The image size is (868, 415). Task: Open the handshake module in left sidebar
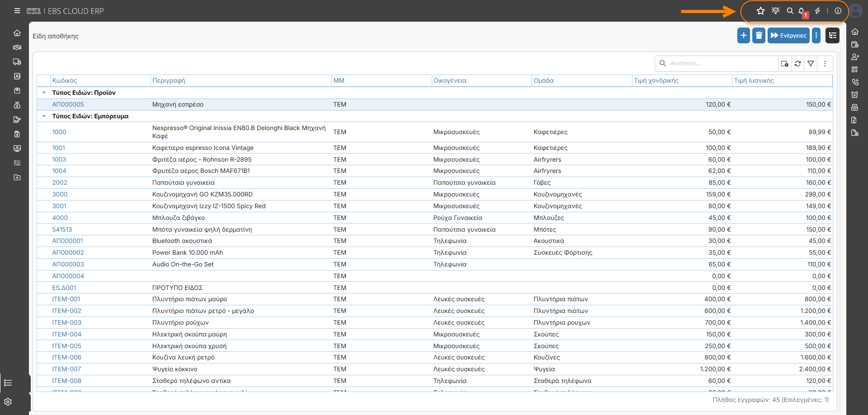(x=17, y=47)
